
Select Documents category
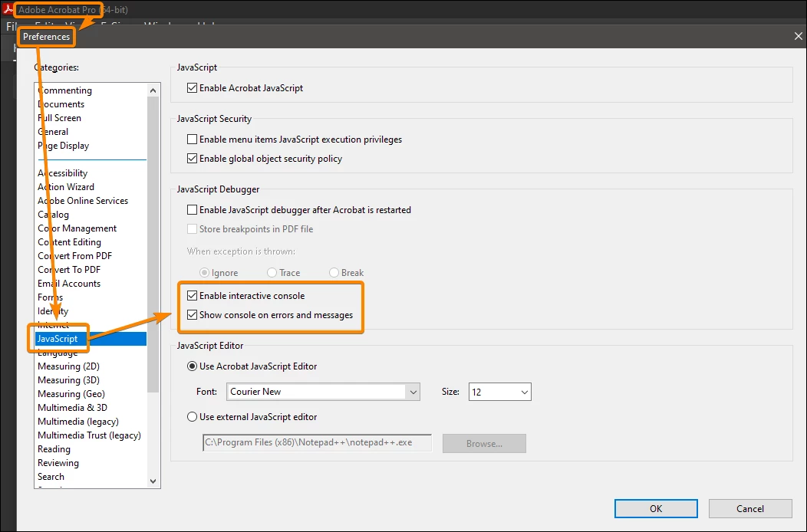click(61, 104)
